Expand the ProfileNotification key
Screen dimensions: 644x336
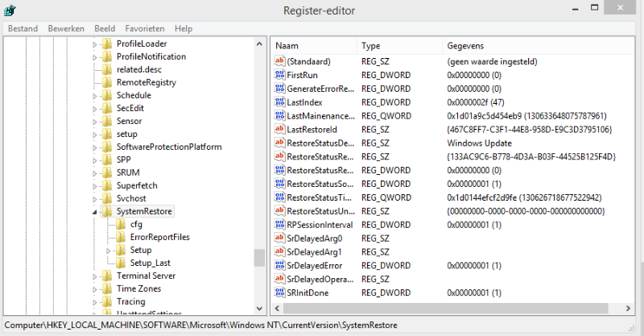(x=94, y=57)
